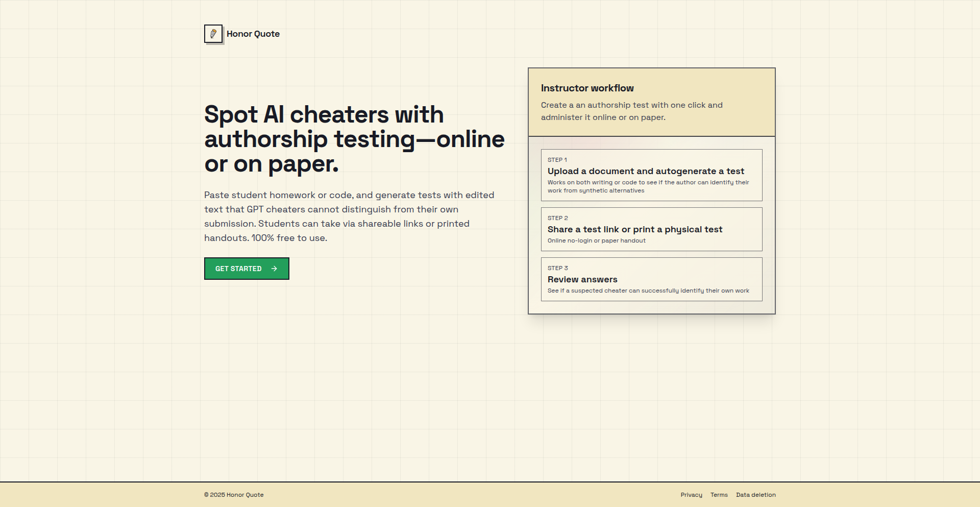Viewport: 980px width, 507px height.
Task: Click 'See if a suspected cheater' text
Action: [648, 291]
